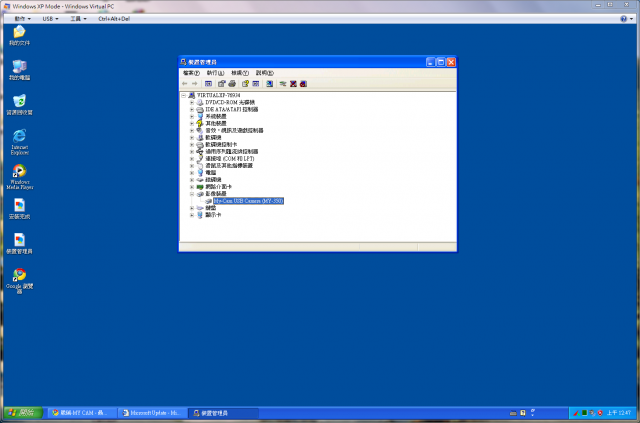
Task: Click the Internet Explorer desktop icon
Action: point(19,142)
